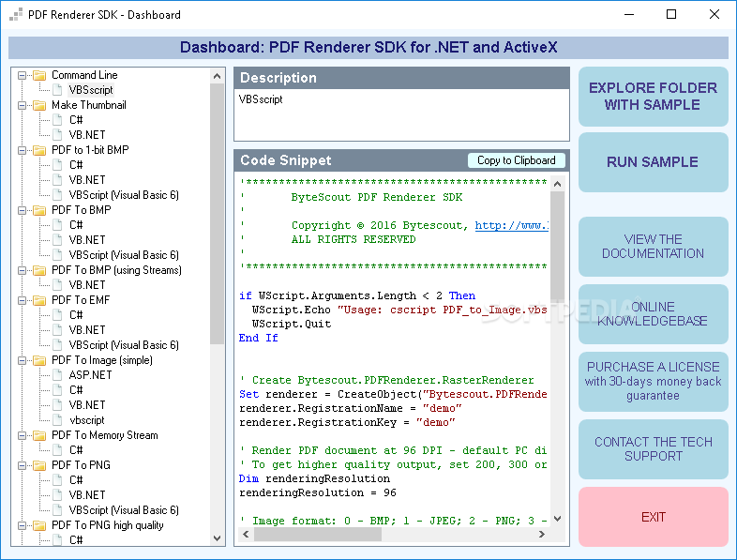Select VB.NET under PDF To PNG

point(87,495)
